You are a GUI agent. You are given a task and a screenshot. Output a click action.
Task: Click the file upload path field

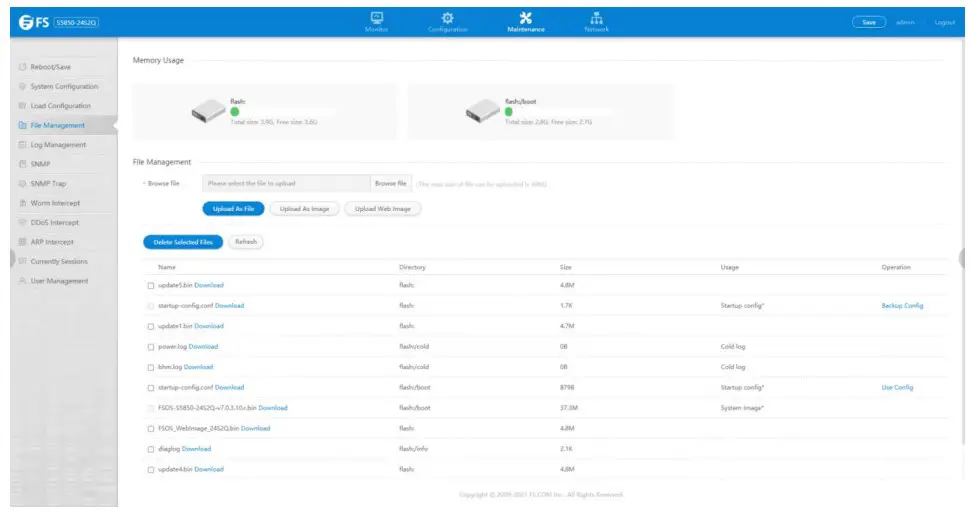pyautogui.click(x=286, y=183)
